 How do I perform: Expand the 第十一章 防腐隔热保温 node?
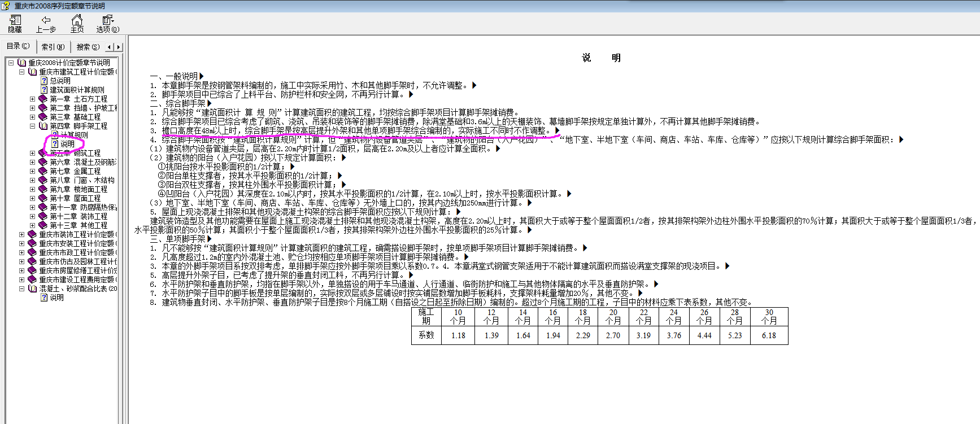click(x=32, y=207)
